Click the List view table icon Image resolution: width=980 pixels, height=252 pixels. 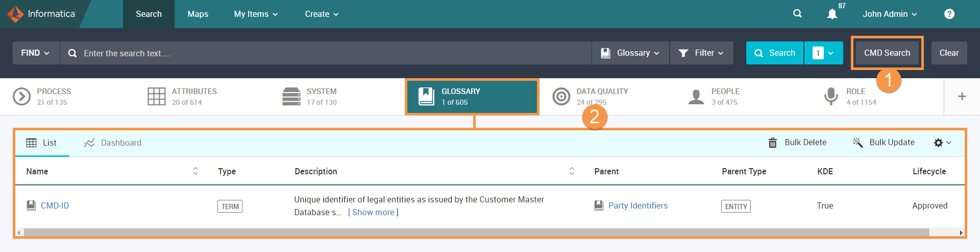pyautogui.click(x=31, y=143)
